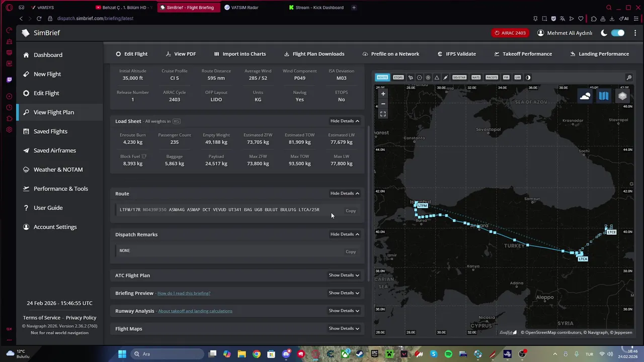This screenshot has height=362, width=644.
Task: Collapse Route section with Hide Details
Action: click(345, 194)
